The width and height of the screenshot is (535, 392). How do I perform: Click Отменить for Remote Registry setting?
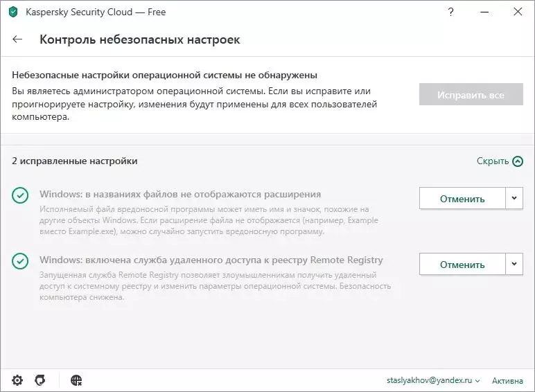[x=462, y=264]
